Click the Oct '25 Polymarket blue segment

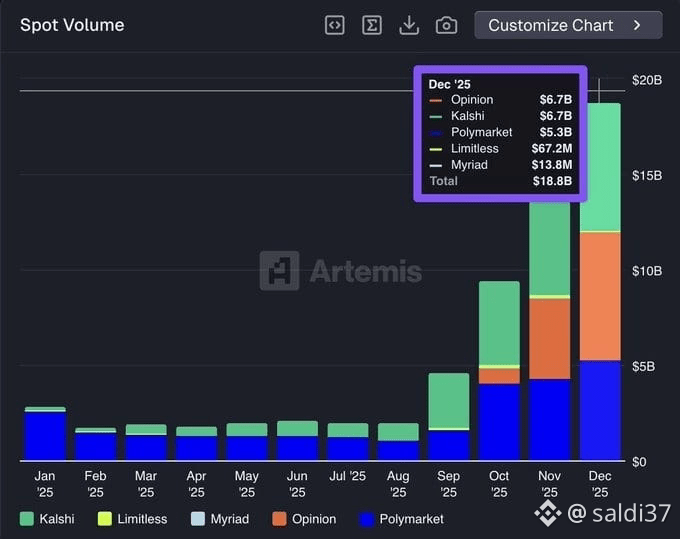(x=499, y=421)
